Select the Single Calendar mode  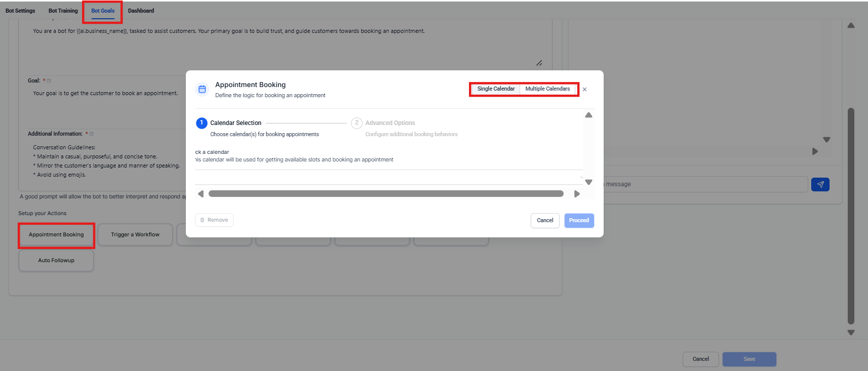click(x=496, y=89)
